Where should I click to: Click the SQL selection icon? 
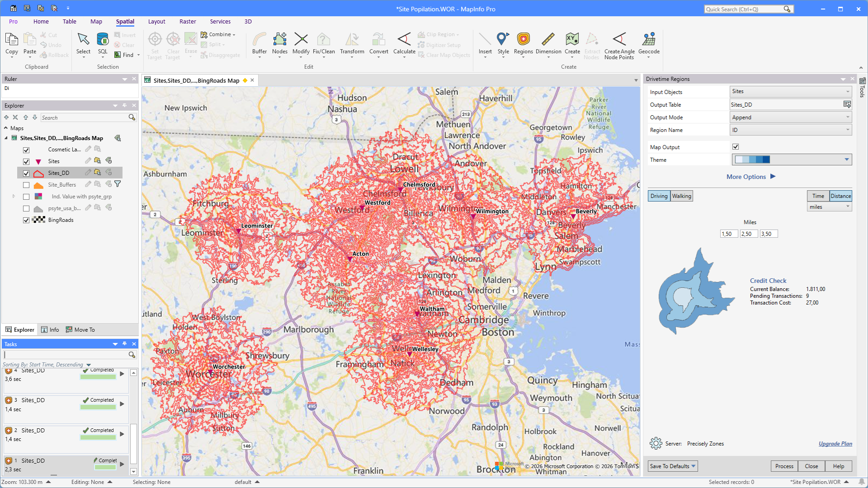click(103, 40)
